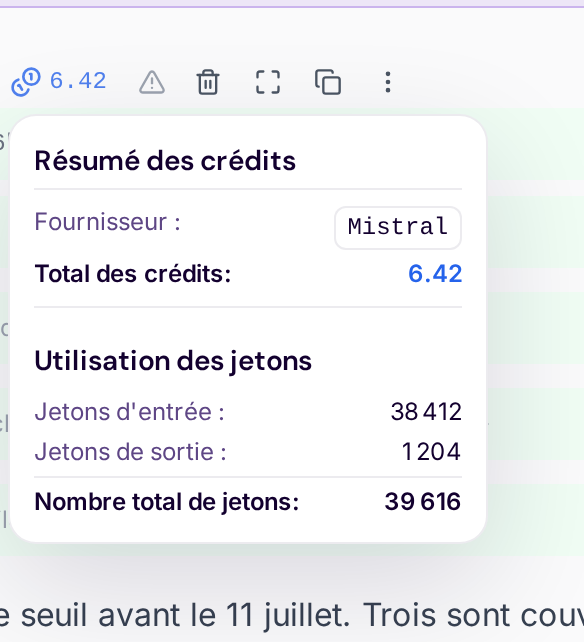The height and width of the screenshot is (642, 584).
Task: Delete using the trash can icon
Action: click(x=208, y=82)
